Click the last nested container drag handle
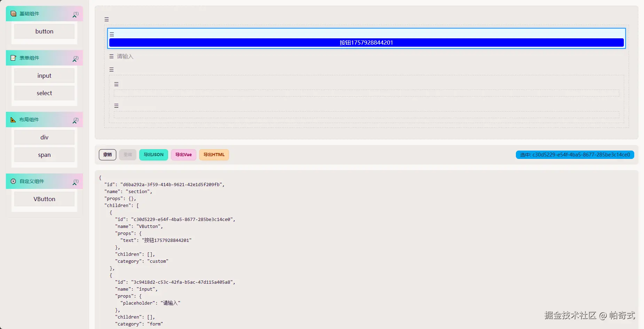This screenshot has height=329, width=644. pos(116,106)
